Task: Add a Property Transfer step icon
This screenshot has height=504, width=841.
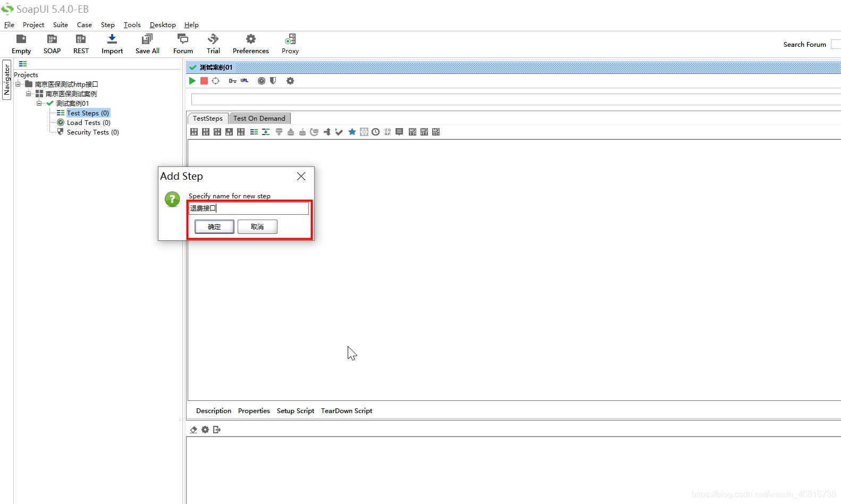Action: point(266,132)
